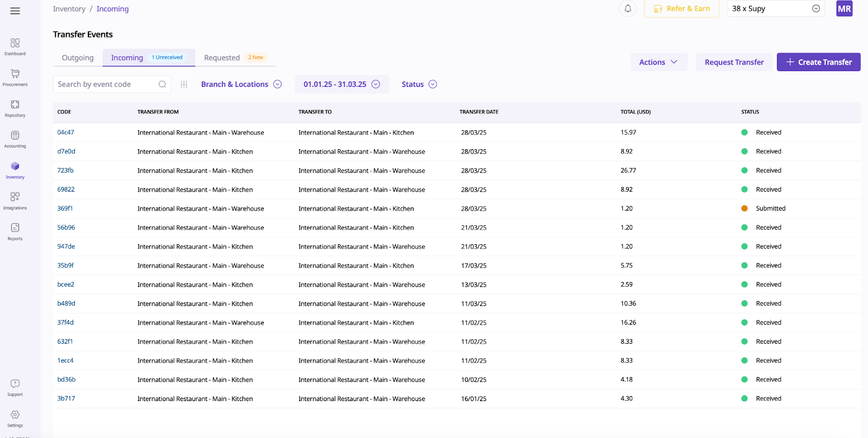Go to Dashboard in sidebar
Image resolution: width=868 pixels, height=438 pixels.
coord(15,47)
